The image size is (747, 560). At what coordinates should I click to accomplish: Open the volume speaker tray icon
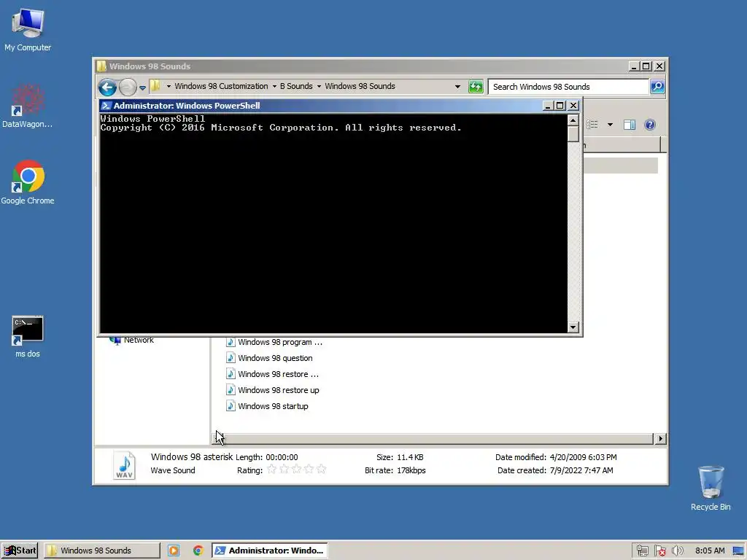coord(677,551)
